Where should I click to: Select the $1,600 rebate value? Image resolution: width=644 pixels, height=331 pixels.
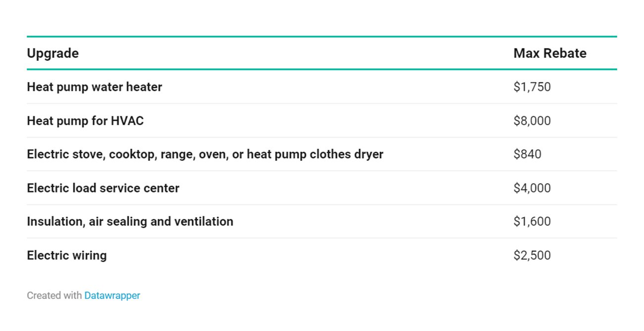click(x=532, y=222)
